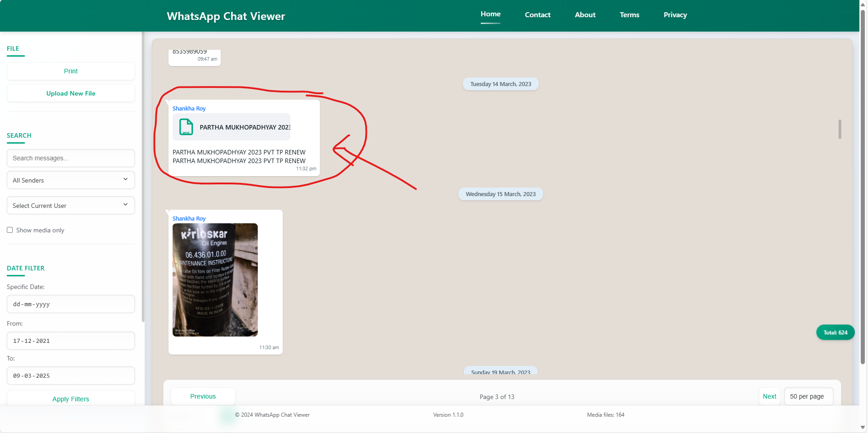Switch to the Contact page
Screen dimensions: 868x433
[537, 14]
